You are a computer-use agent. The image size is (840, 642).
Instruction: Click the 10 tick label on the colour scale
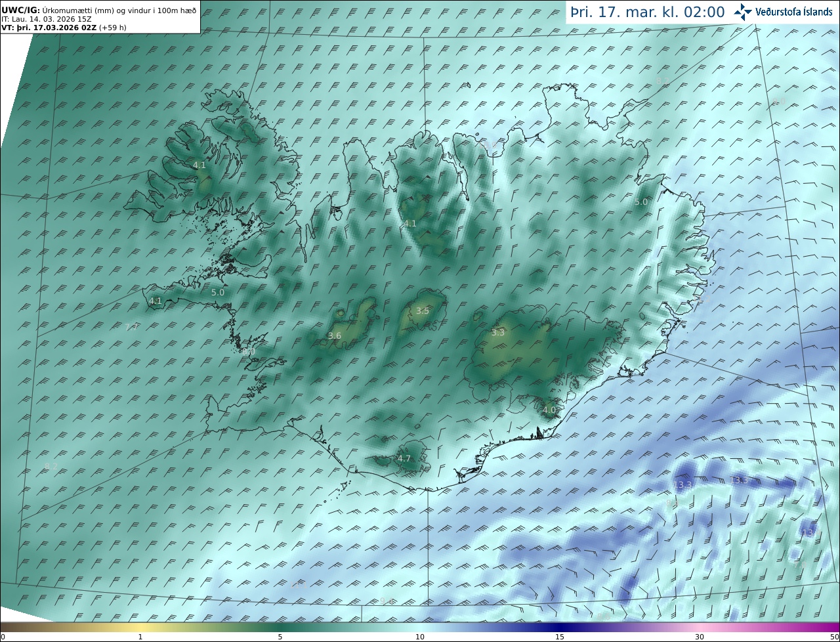420,637
